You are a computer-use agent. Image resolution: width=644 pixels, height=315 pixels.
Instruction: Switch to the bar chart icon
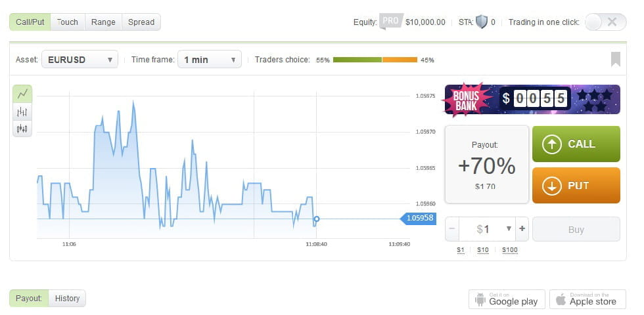22,112
